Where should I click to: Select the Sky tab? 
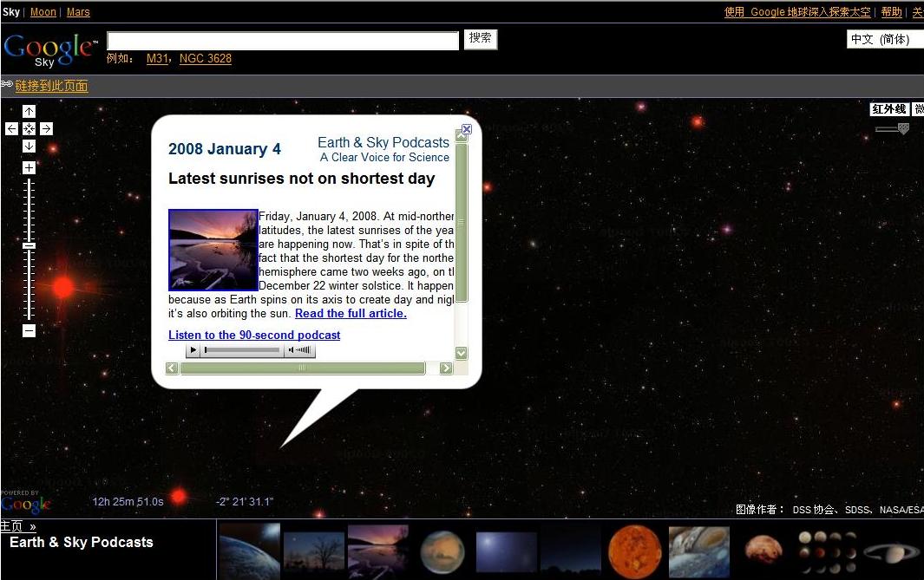point(10,12)
